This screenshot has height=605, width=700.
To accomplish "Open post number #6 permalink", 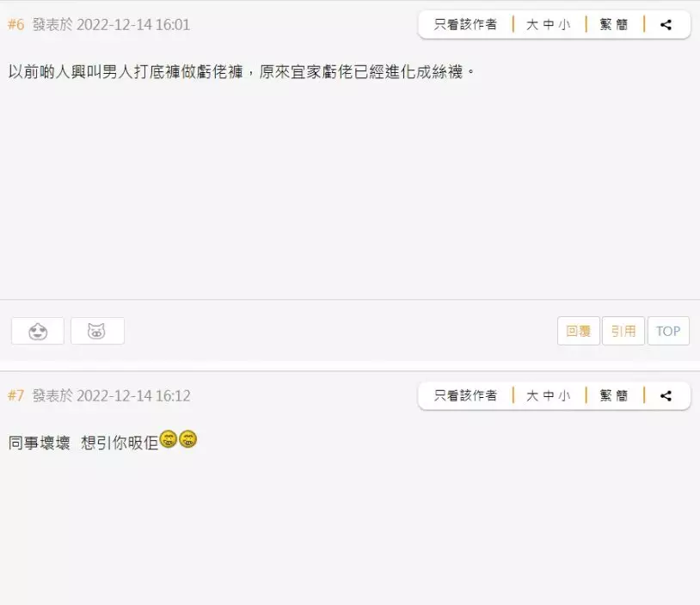I will 16,25.
